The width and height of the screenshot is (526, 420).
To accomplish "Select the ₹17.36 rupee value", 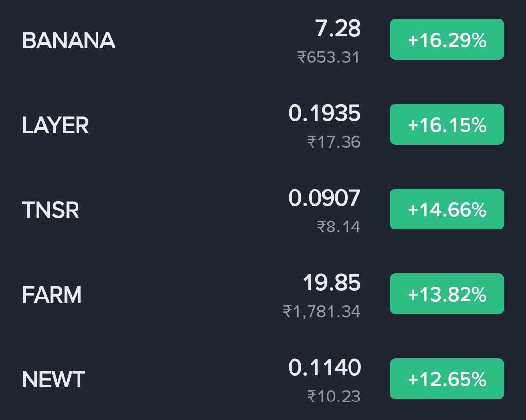I will (x=334, y=142).
